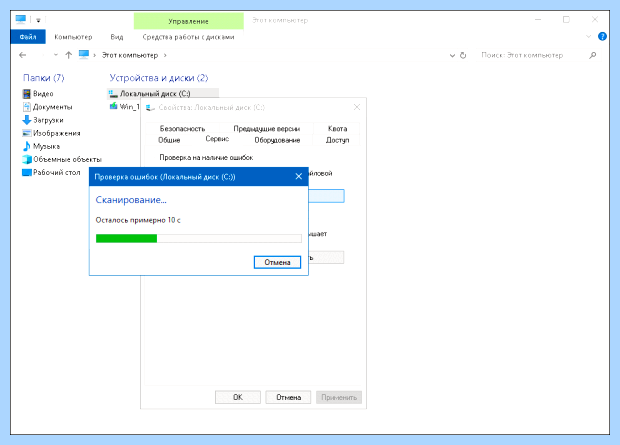Click the quick access toolbar dropdown arrow
The height and width of the screenshot is (445, 620).
coord(38,20)
